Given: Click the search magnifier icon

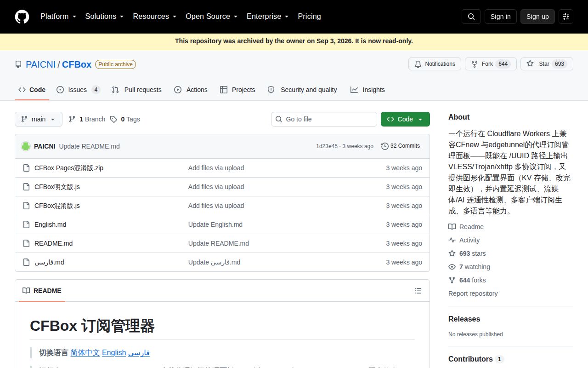Looking at the screenshot, I should (471, 17).
